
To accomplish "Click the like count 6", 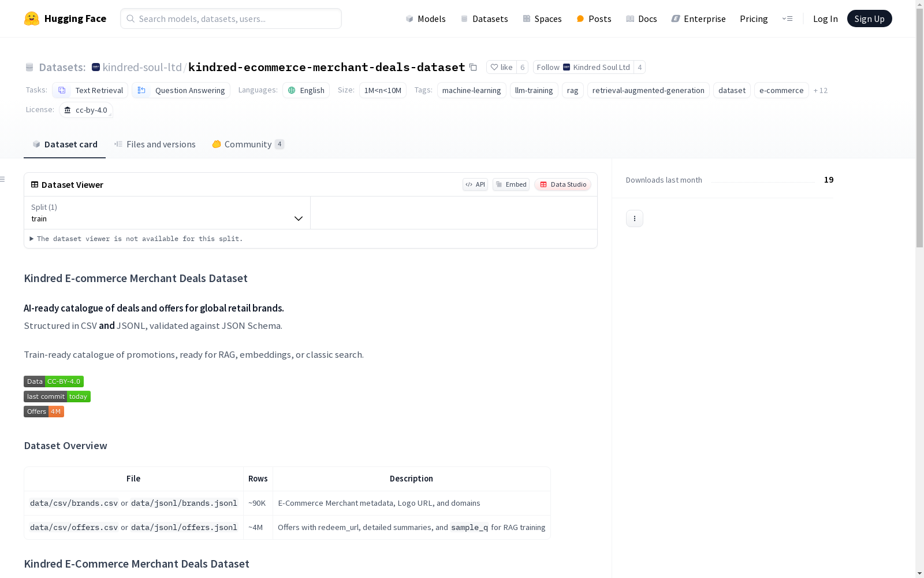I will click(x=523, y=67).
